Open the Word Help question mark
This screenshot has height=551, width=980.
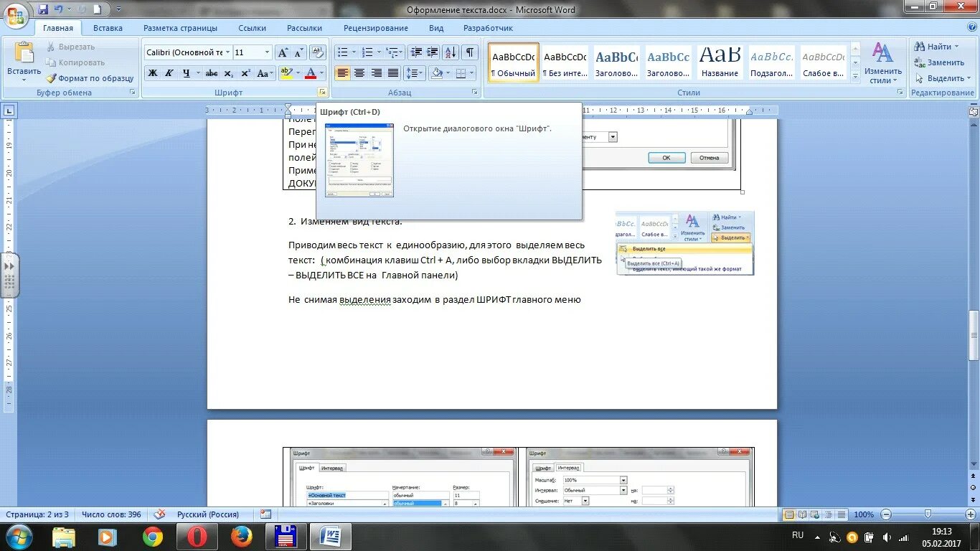[971, 28]
